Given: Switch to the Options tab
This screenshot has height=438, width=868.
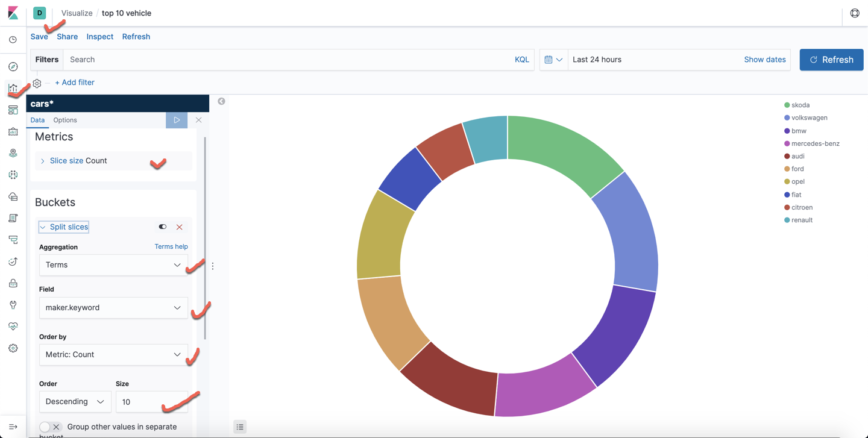Looking at the screenshot, I should (x=64, y=120).
